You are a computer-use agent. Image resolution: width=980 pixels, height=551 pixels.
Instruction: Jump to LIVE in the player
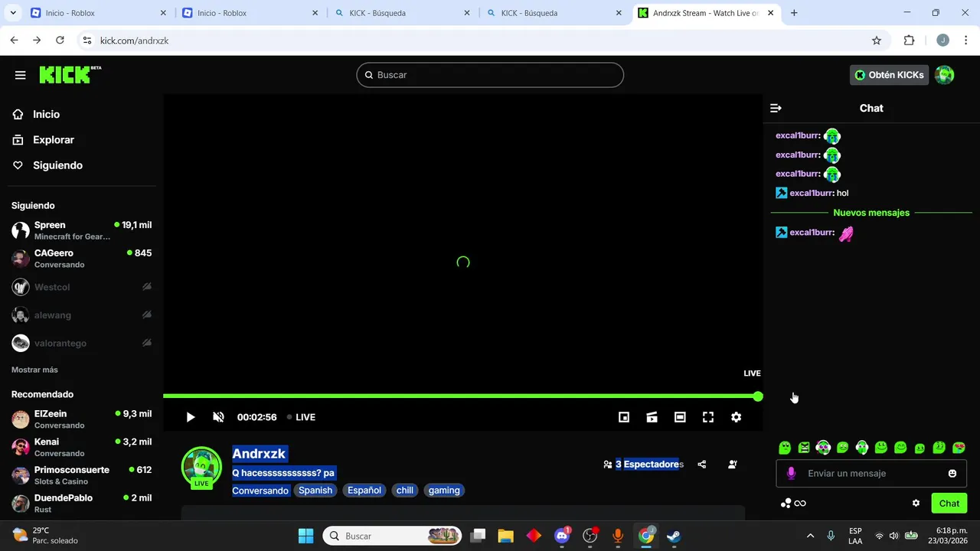click(x=301, y=417)
